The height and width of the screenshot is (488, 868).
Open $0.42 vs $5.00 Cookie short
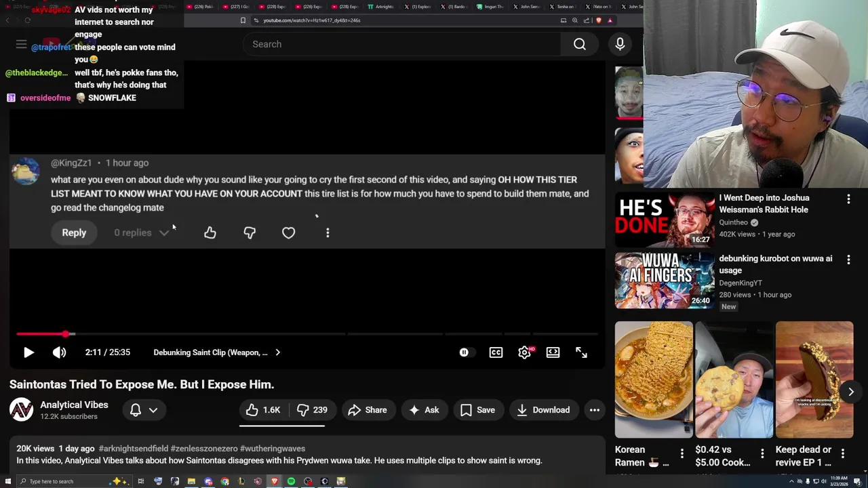coord(734,380)
